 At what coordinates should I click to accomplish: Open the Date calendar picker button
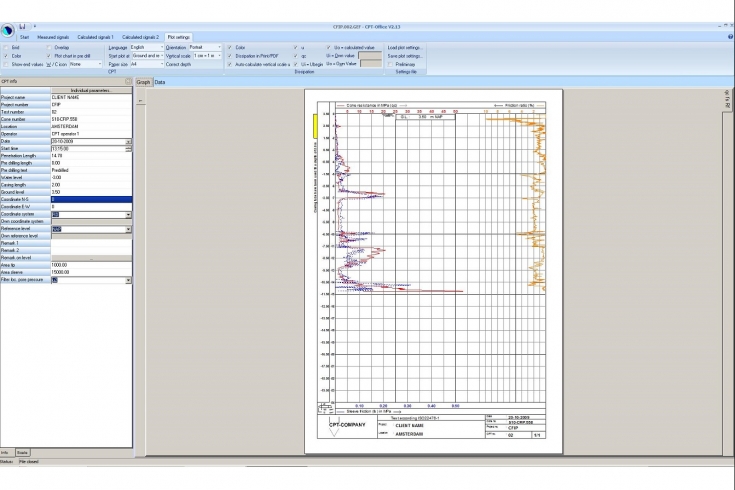click(x=128, y=142)
